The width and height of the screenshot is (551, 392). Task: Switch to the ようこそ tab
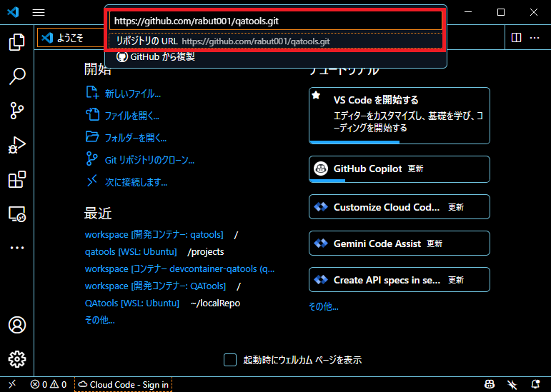pos(70,38)
